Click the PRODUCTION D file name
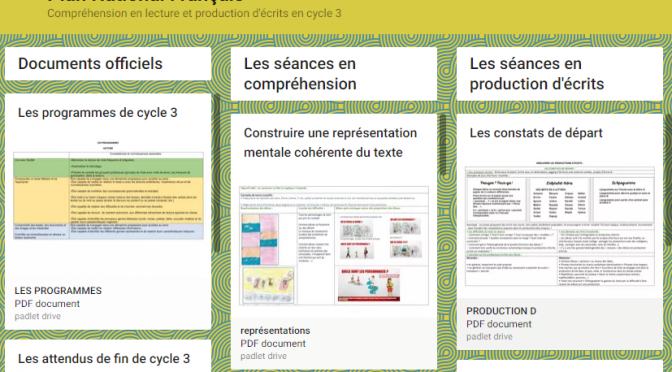 [501, 311]
